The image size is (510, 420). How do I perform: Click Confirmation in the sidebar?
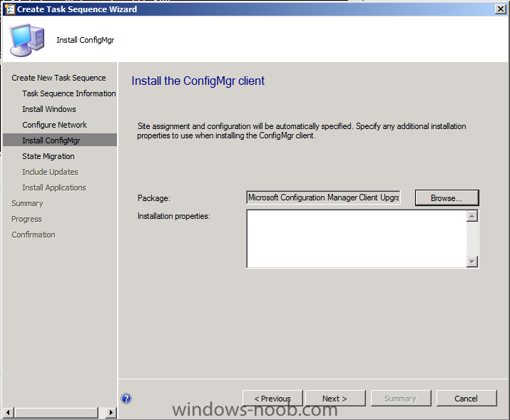pos(34,235)
